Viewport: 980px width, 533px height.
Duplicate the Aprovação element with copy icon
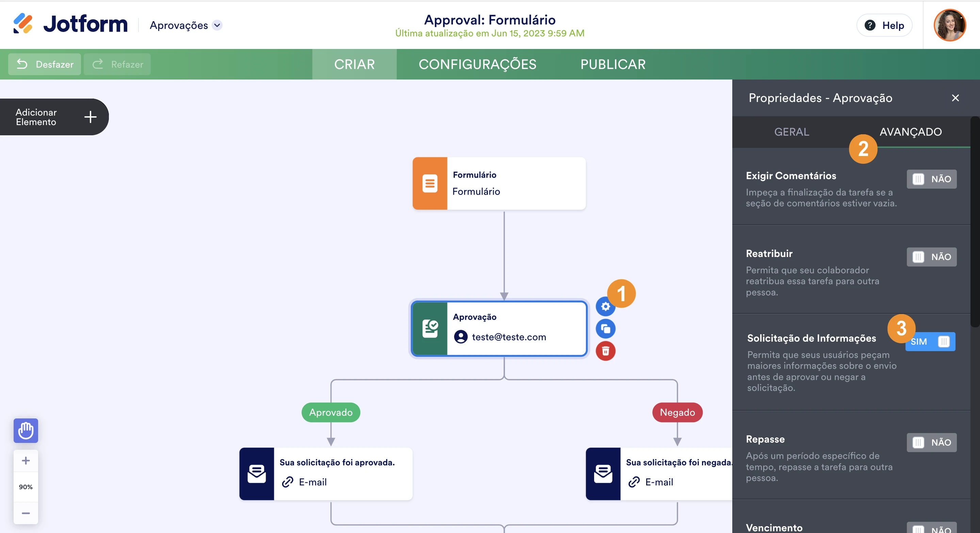coord(605,328)
